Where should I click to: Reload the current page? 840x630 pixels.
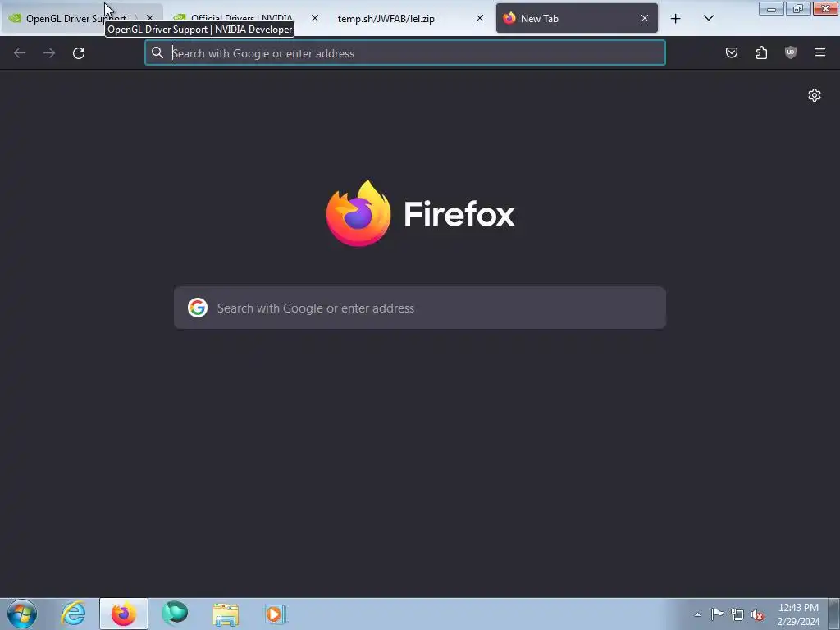point(79,53)
